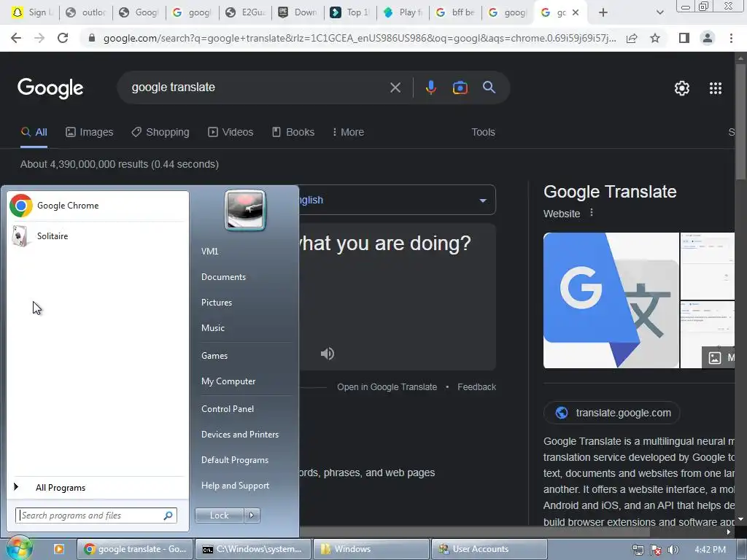This screenshot has height=560, width=747.
Task: Expand the English language dropdown
Action: coord(483,201)
